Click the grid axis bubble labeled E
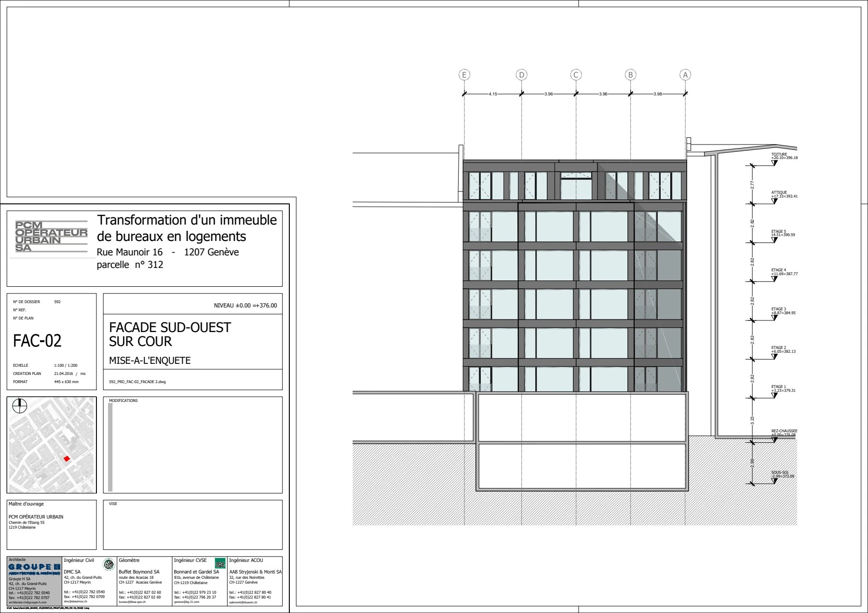The height and width of the screenshot is (613, 868). (x=464, y=75)
